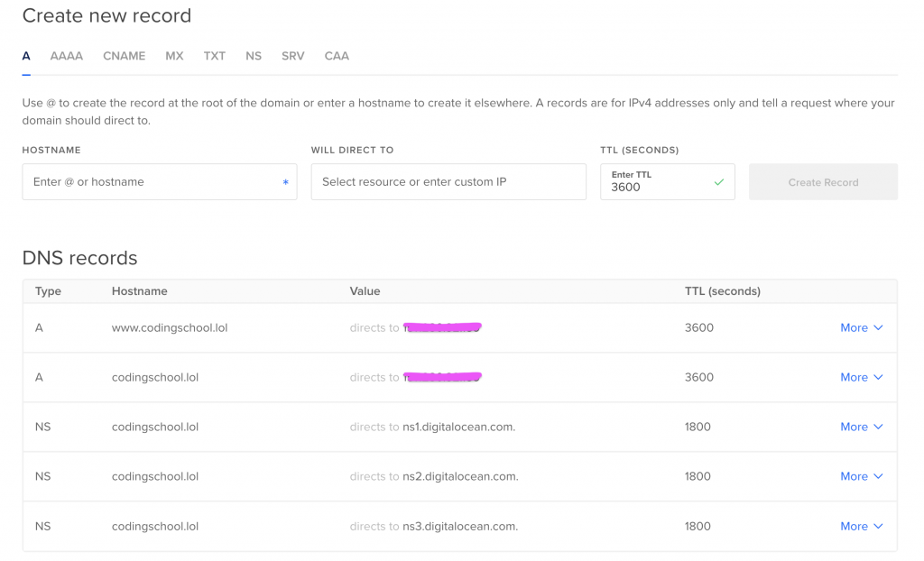Open More menu for ns3.digitalocean.com record

[x=861, y=527]
